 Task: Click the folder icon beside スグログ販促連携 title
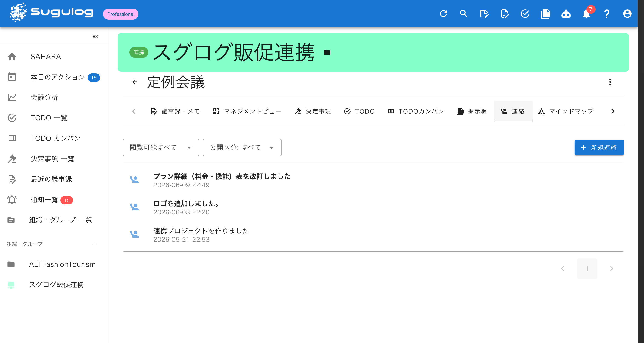327,53
